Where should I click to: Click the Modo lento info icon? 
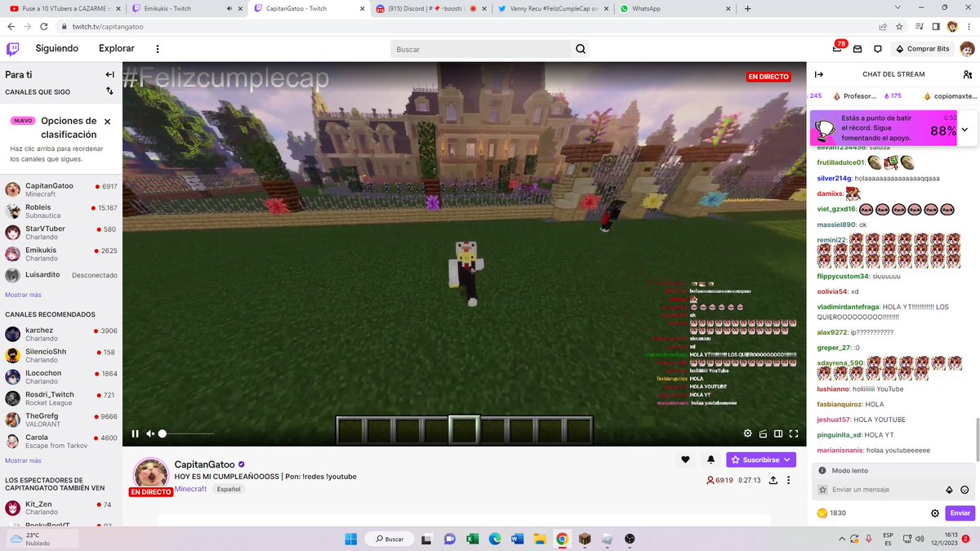pos(822,471)
